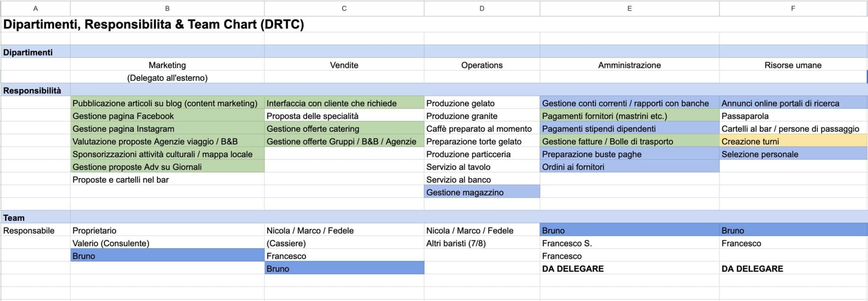Image resolution: width=868 pixels, height=301 pixels.
Task: Select column D header
Action: tap(482, 8)
